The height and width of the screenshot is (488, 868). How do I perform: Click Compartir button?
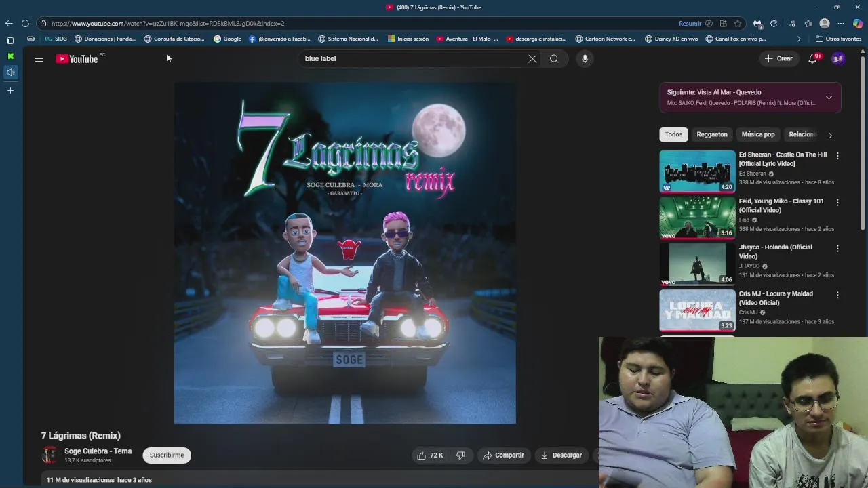503,455
